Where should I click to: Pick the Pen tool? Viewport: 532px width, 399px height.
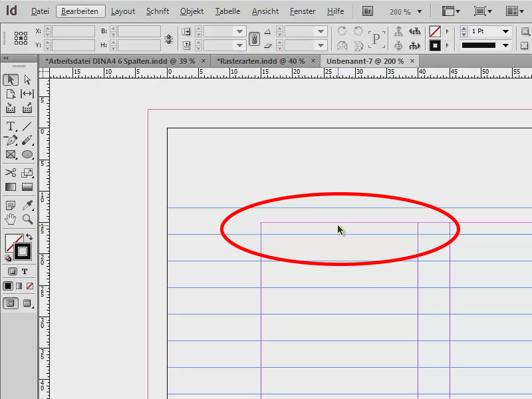10,140
